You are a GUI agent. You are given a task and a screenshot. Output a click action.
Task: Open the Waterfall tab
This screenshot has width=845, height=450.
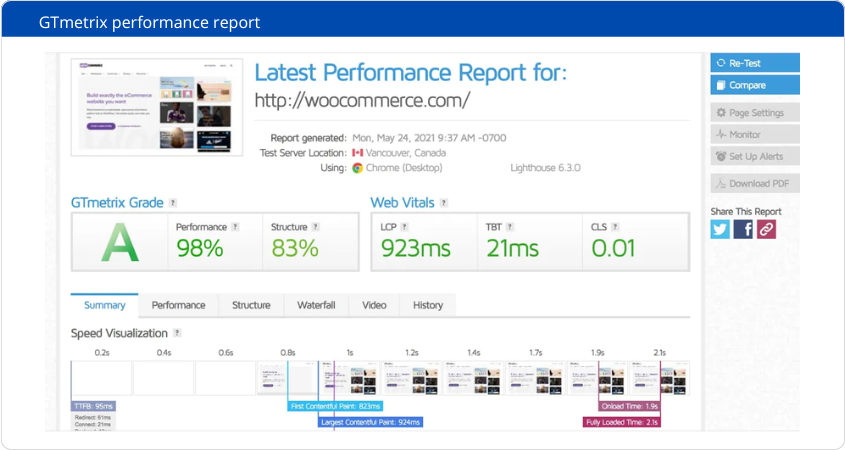pyautogui.click(x=316, y=305)
